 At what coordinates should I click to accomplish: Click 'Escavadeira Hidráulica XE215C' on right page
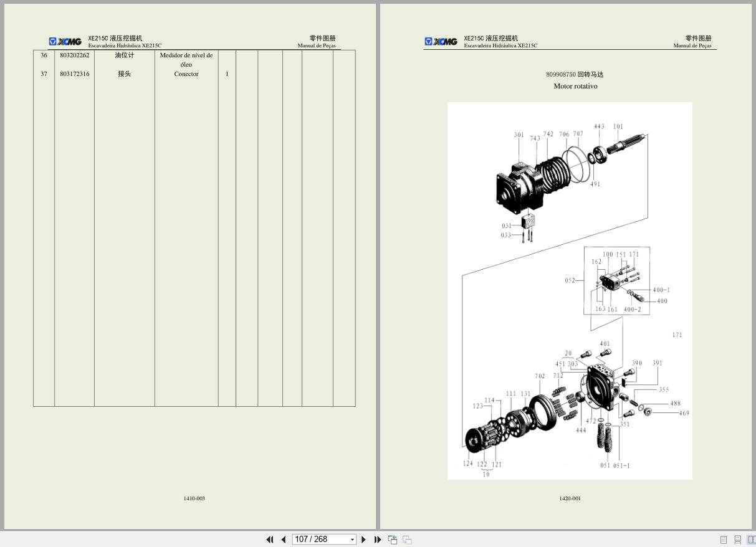500,45
